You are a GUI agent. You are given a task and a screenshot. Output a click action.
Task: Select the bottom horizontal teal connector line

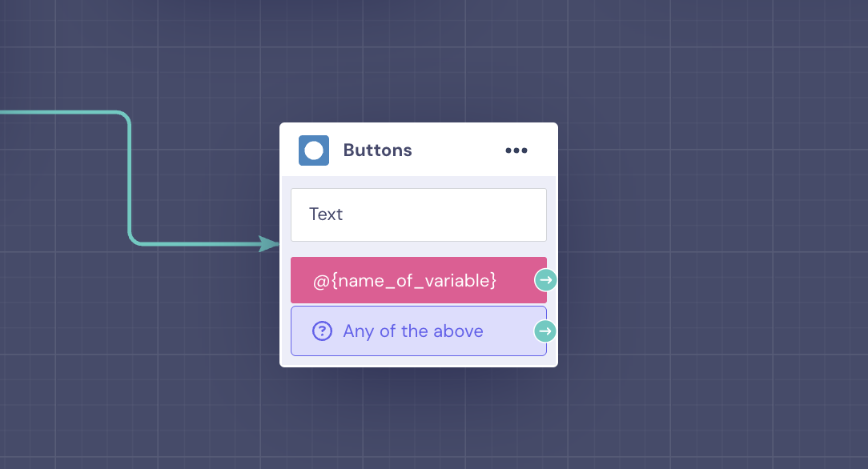tap(199, 244)
